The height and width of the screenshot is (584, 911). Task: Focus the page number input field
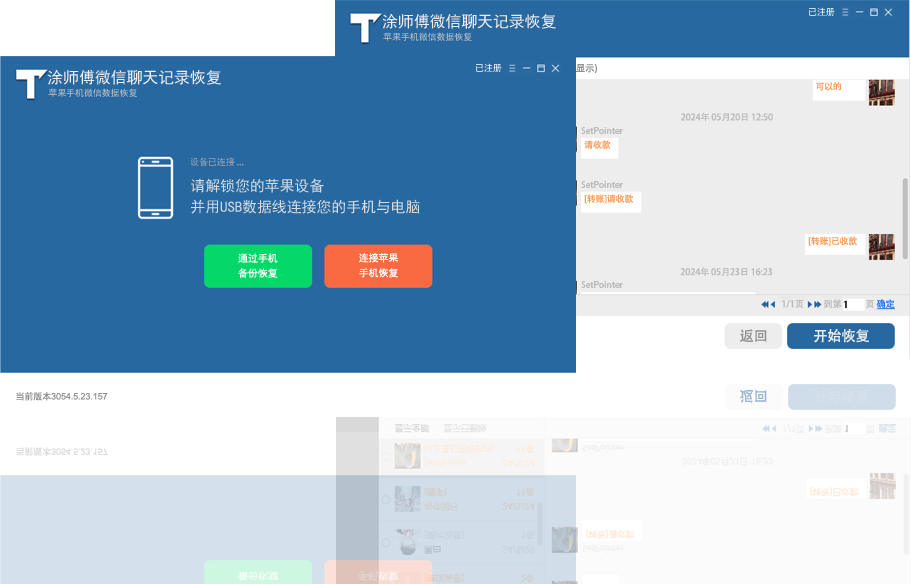coord(853,304)
